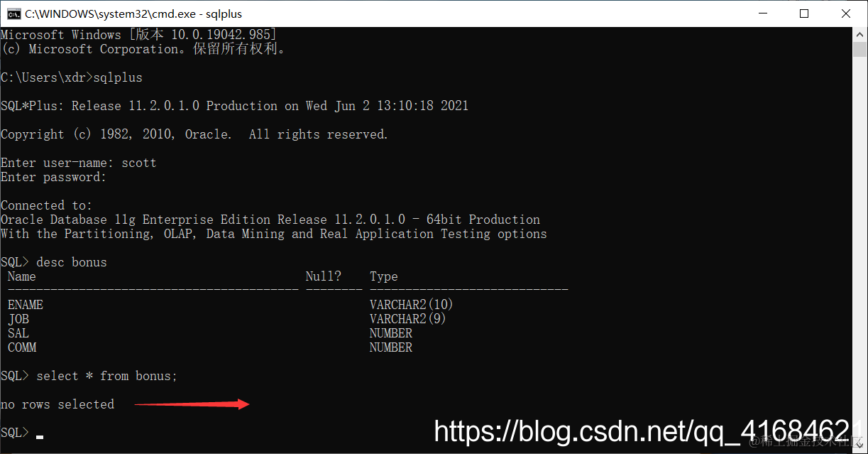Click the 'Oracle Database 11g Enterprise Edition' line
Image resolution: width=868 pixels, height=454 pixels.
point(270,220)
